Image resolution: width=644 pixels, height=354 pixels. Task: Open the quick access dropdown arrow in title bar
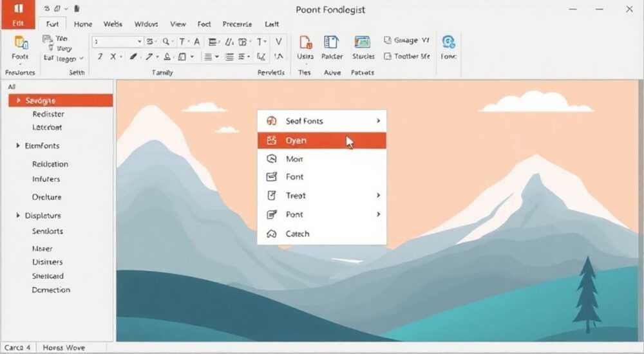click(66, 8)
